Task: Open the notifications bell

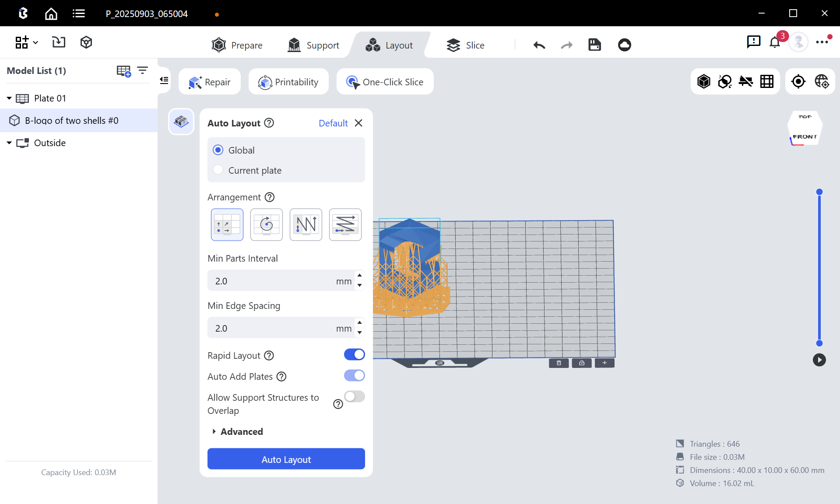Action: 775,42
